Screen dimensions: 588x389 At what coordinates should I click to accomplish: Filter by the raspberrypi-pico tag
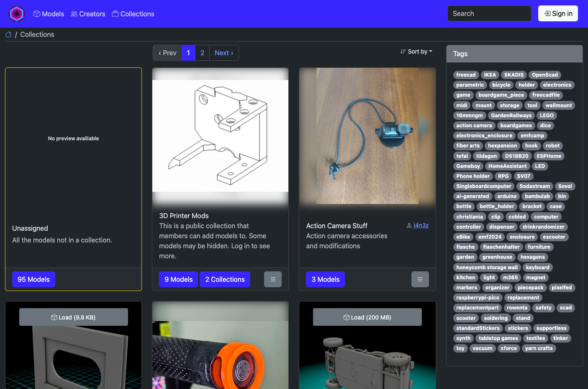[478, 298]
